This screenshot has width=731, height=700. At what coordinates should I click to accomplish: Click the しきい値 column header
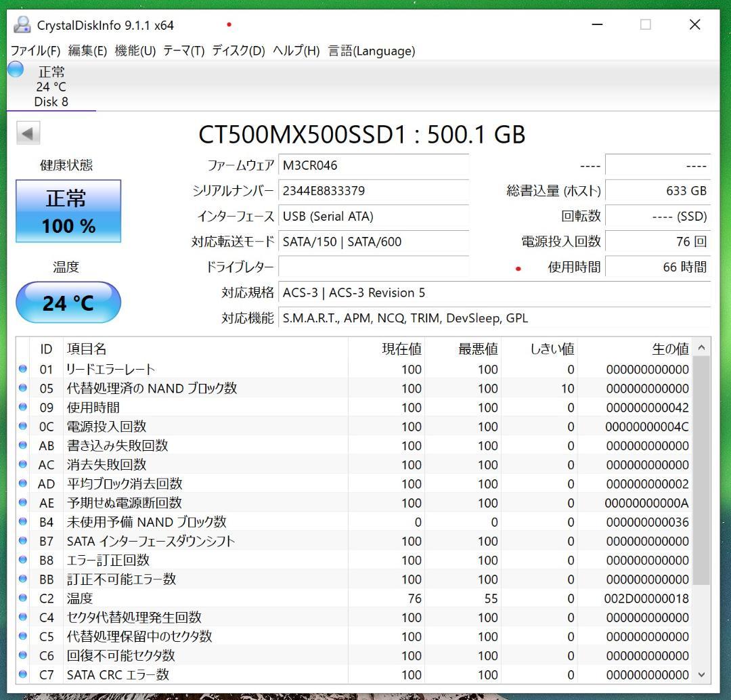click(x=539, y=349)
